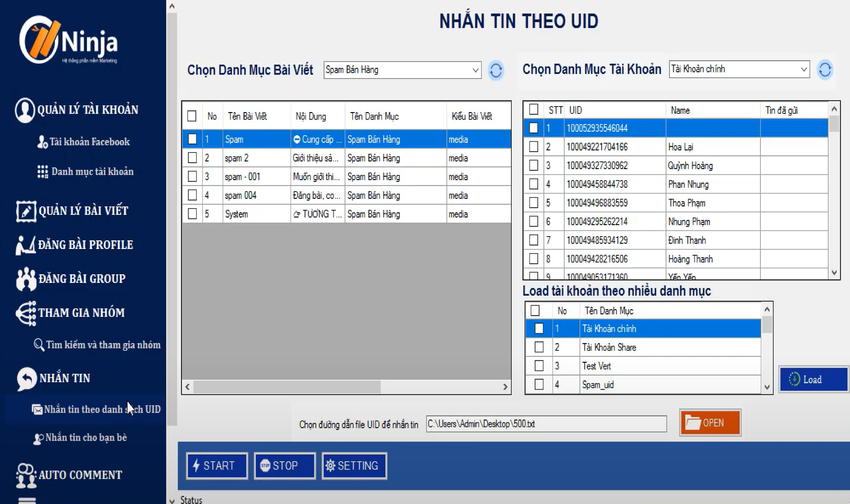The image size is (850, 504).
Task: Click down arrow of category list scrollbar
Action: tap(767, 387)
